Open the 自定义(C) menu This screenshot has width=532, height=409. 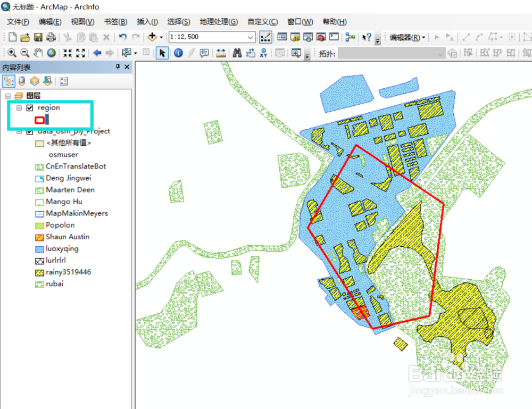click(x=263, y=22)
